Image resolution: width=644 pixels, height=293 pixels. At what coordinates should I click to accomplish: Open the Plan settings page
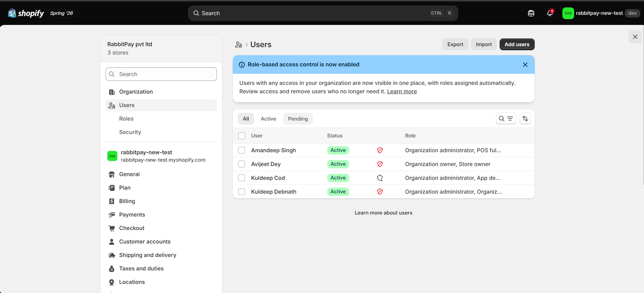[161, 188]
